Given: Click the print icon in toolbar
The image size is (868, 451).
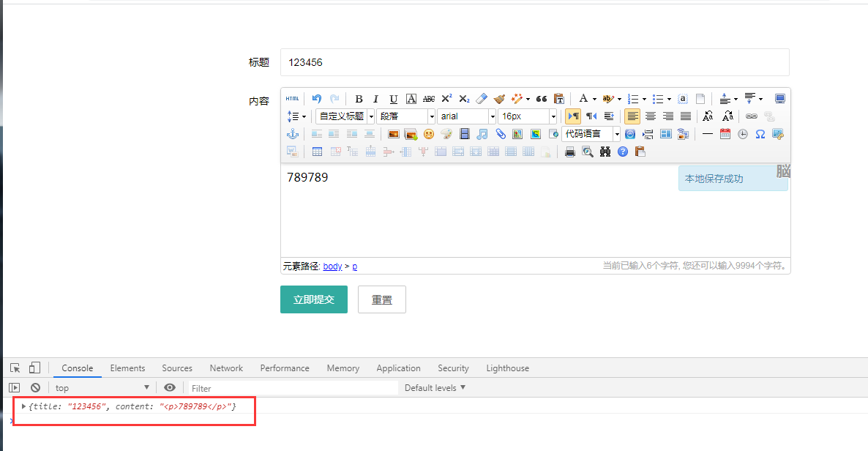Looking at the screenshot, I should 570,152.
